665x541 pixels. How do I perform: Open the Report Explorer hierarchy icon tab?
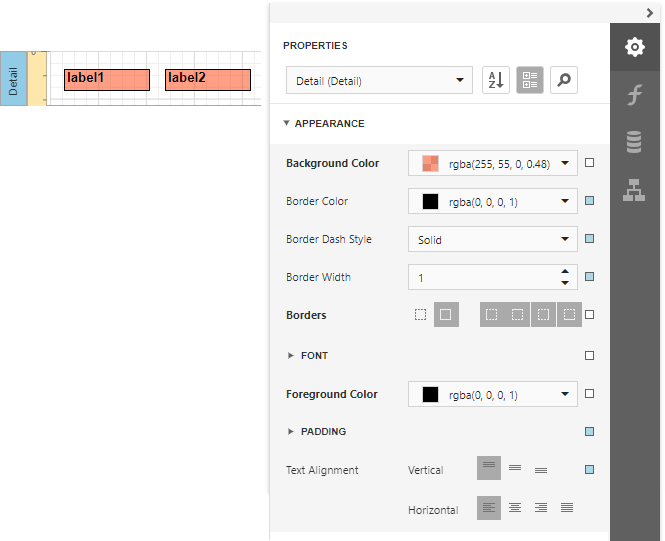(634, 189)
